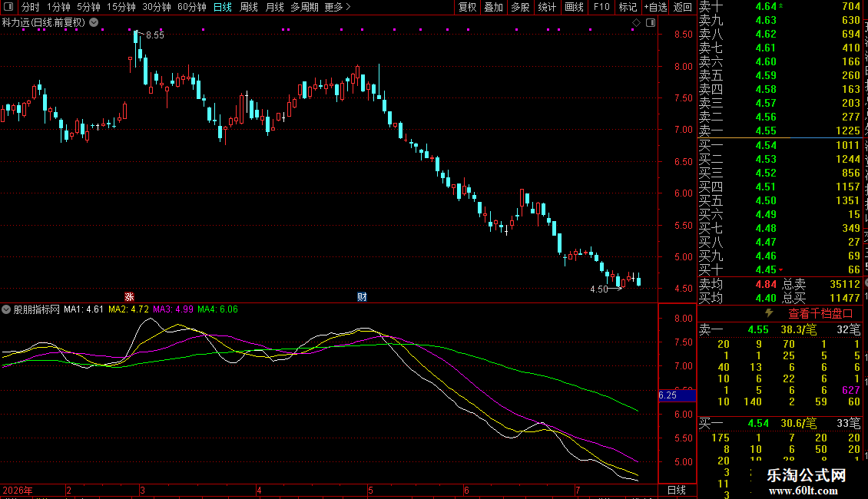868x499 pixels.
Task: Open the 复权 adjustment menu
Action: pyautogui.click(x=467, y=7)
